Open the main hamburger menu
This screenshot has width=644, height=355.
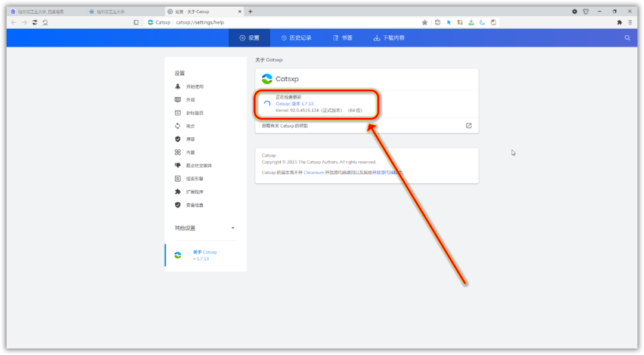coord(630,22)
